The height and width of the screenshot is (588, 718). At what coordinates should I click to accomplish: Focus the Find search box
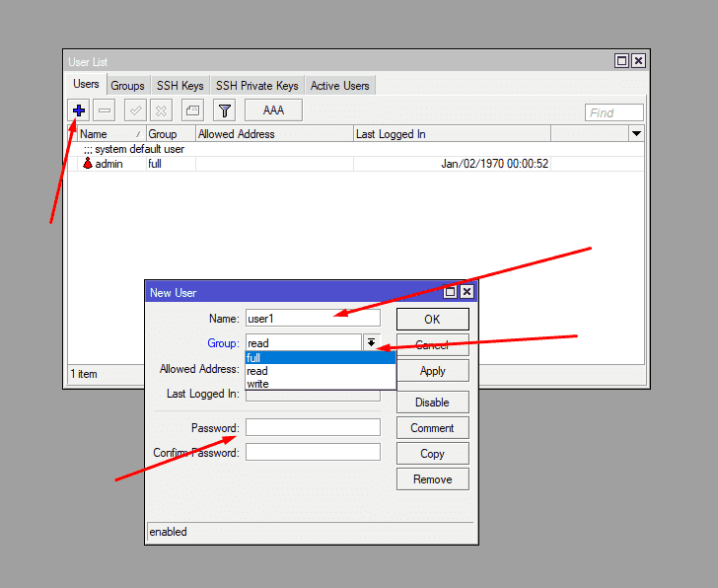(x=613, y=112)
